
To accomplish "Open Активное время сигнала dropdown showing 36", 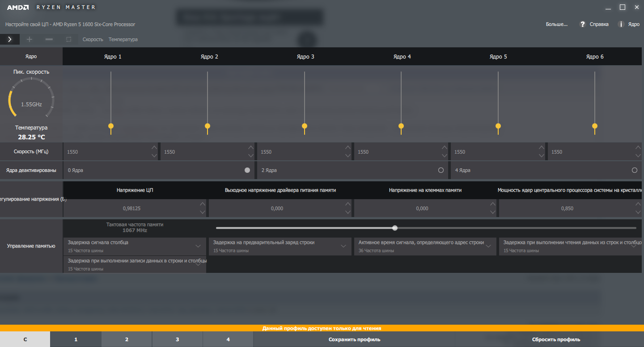I will (425, 246).
